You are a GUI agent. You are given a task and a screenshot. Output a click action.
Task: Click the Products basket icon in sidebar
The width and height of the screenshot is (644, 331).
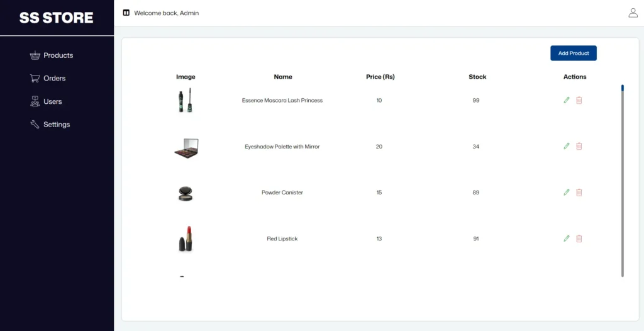click(35, 55)
